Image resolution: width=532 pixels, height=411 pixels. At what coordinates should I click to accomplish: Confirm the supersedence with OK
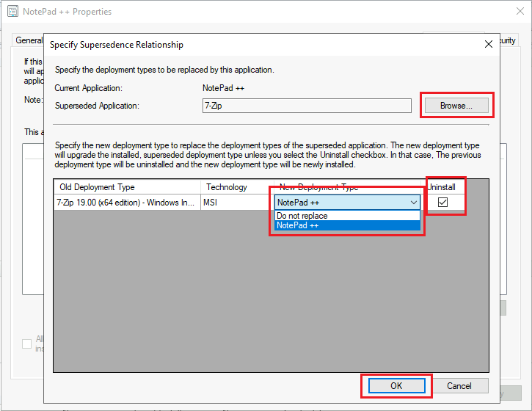[x=396, y=386]
